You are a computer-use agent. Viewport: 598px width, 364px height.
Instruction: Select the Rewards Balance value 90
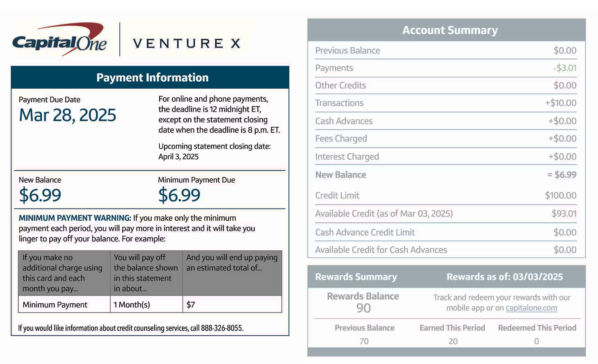click(x=363, y=308)
